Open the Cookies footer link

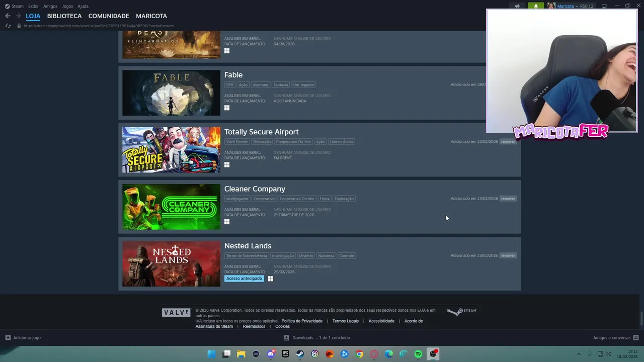[x=282, y=326]
